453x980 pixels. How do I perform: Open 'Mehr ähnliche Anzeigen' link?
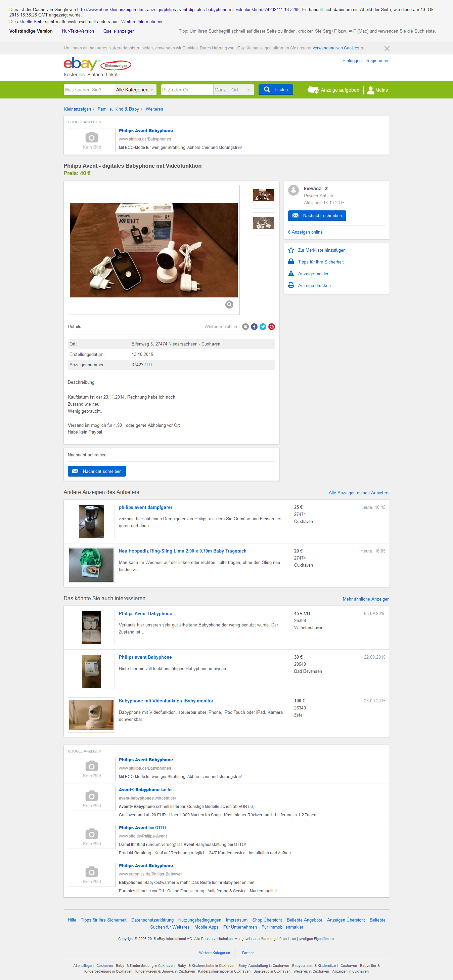tap(366, 599)
